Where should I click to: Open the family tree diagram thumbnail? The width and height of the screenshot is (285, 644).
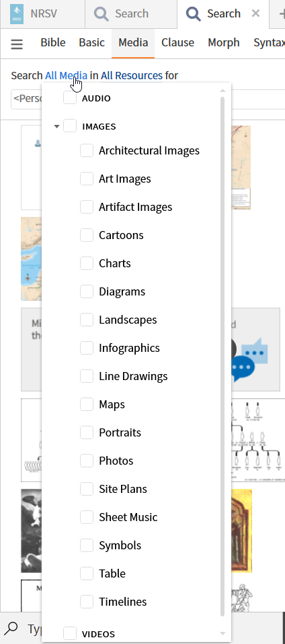click(256, 441)
